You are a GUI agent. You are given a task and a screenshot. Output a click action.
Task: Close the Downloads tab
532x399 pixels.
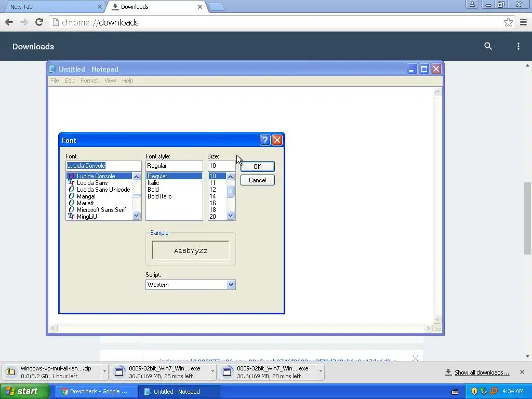tap(200, 6)
